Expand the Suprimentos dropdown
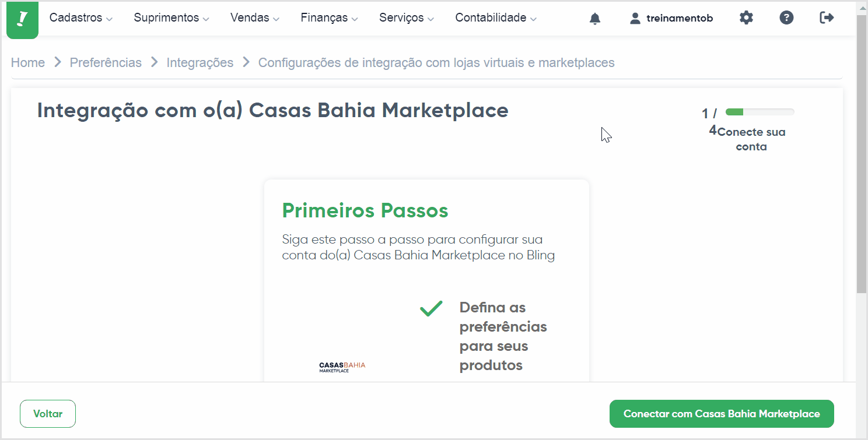The image size is (868, 440). 171,18
